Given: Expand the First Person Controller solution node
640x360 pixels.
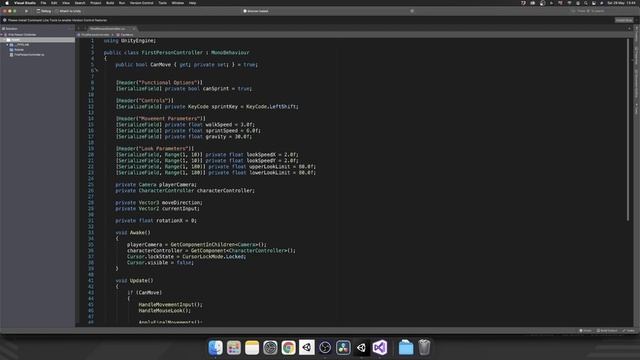Looking at the screenshot, I should coord(2,35).
